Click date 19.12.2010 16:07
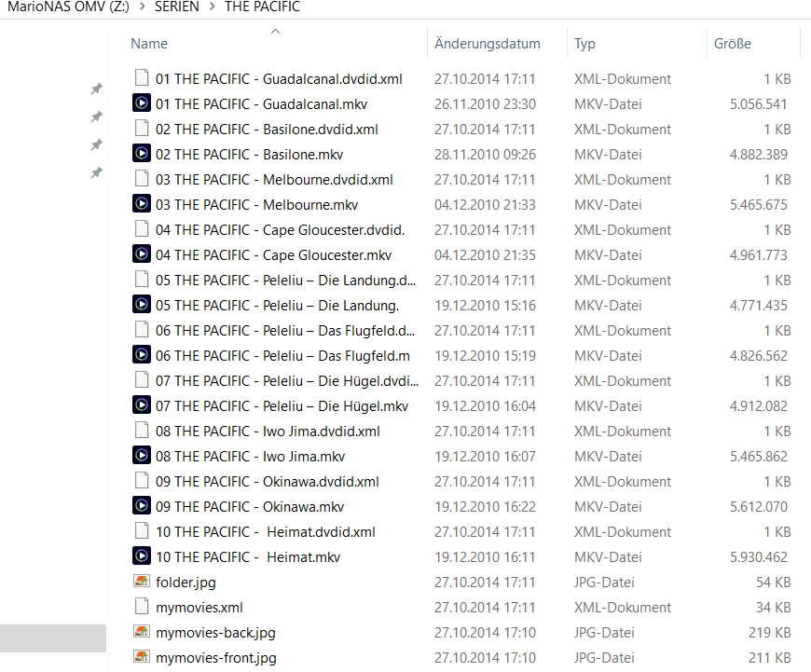The width and height of the screenshot is (811, 672). tap(485, 457)
